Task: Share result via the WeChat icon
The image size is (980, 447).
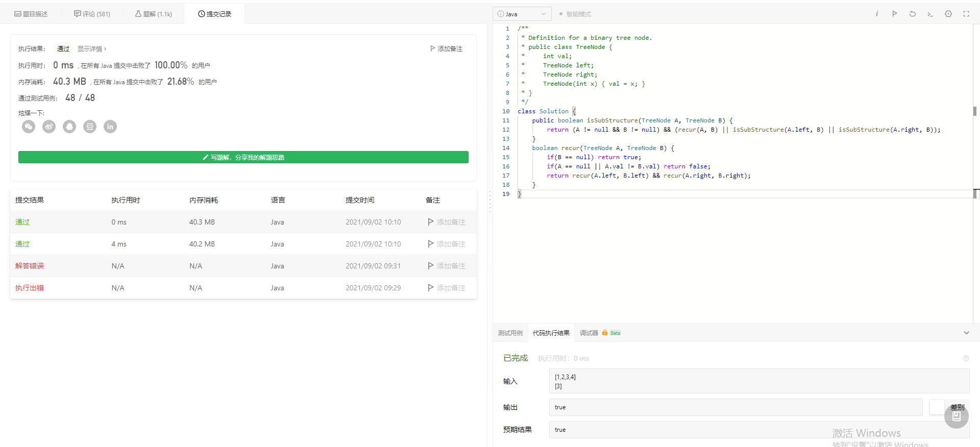Action: (29, 127)
